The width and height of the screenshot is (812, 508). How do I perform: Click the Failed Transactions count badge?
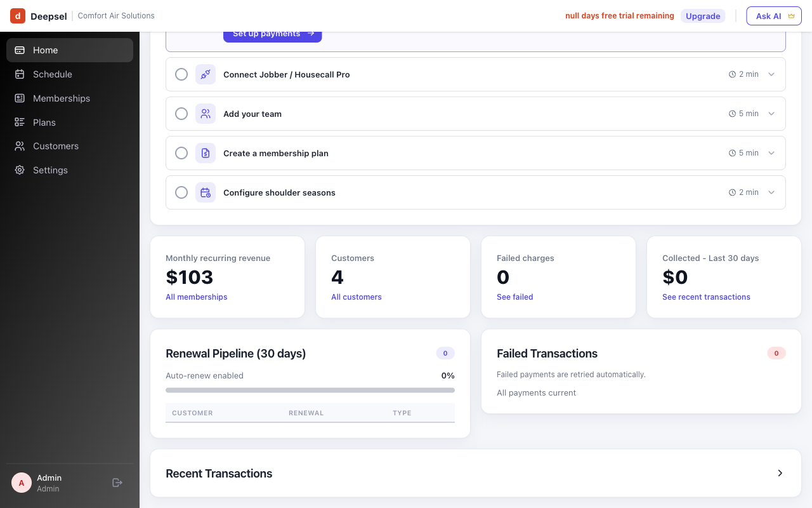point(776,353)
